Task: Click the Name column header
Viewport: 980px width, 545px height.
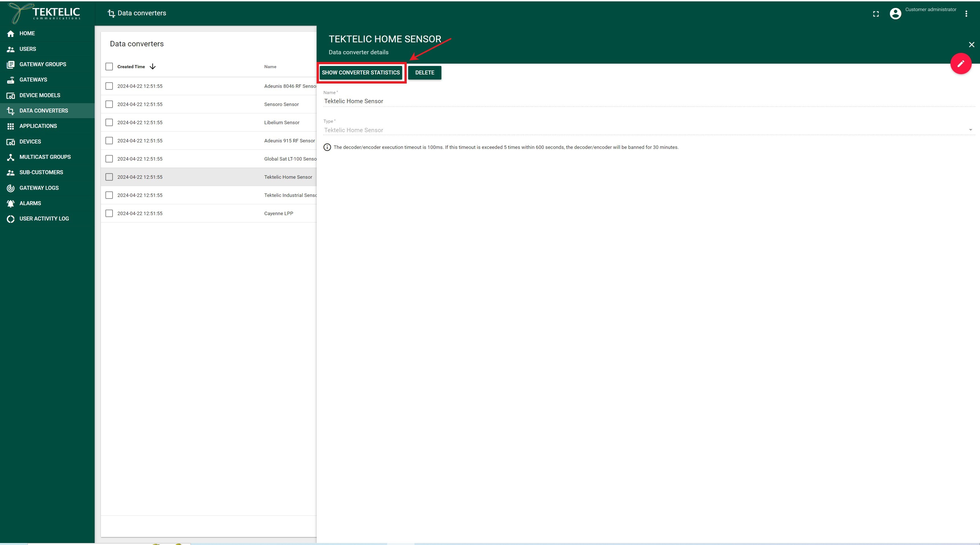Action: (x=270, y=67)
